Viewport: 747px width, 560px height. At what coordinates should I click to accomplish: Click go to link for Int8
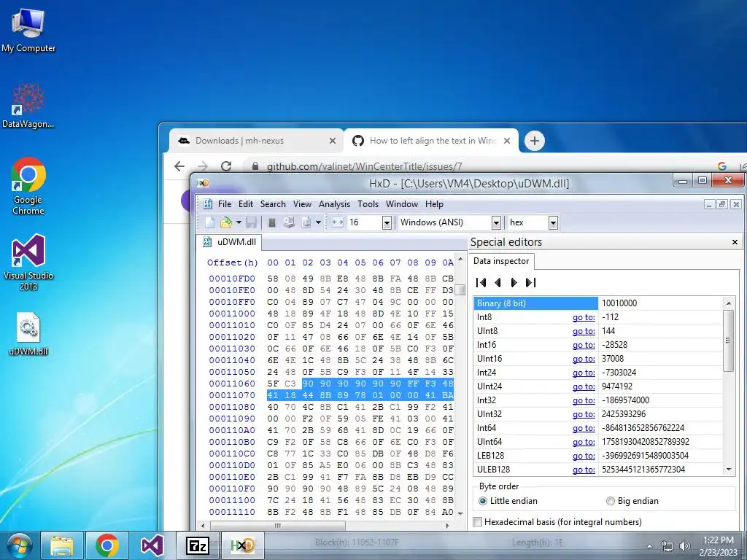pos(584,317)
